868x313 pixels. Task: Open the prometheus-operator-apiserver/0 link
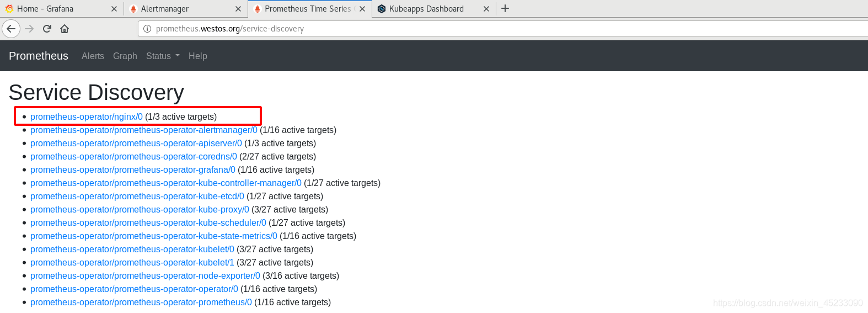[x=136, y=143]
